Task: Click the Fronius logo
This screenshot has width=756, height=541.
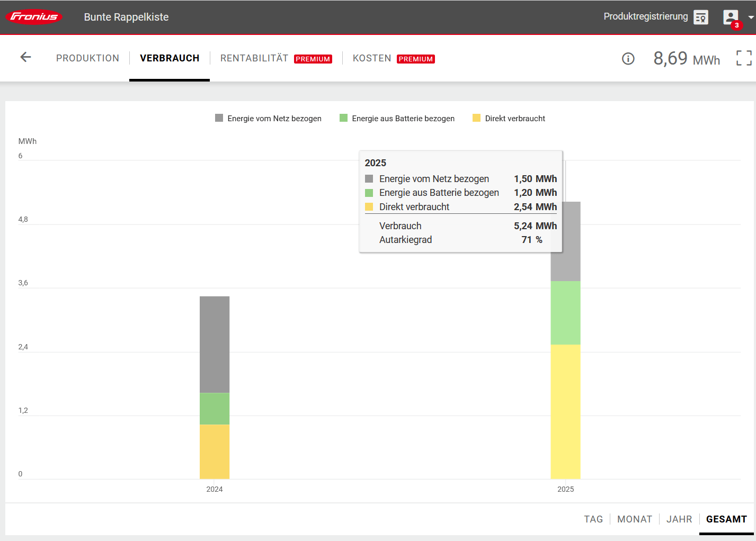Action: coord(34,17)
